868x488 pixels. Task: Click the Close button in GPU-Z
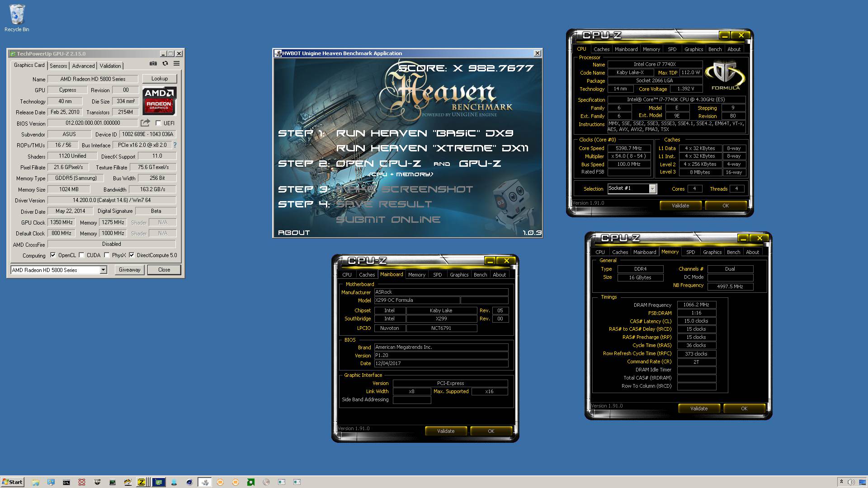(x=164, y=270)
